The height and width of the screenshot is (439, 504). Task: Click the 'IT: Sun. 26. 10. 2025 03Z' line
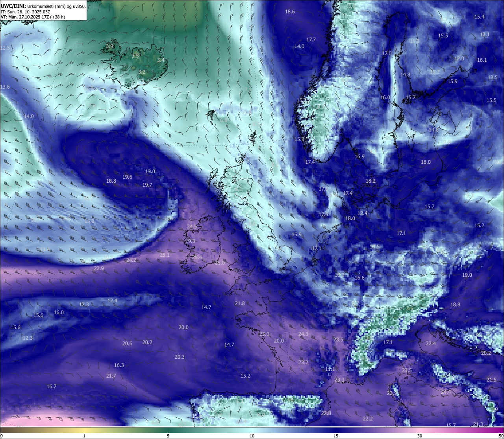coord(25,12)
